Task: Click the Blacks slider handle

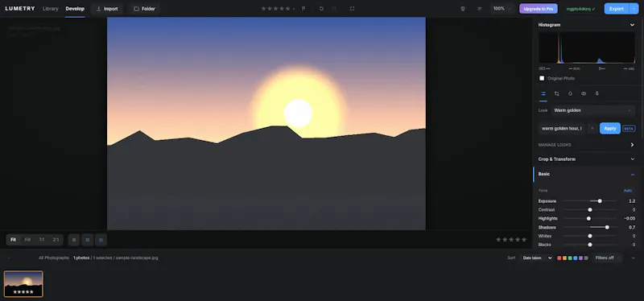Action: click(590, 245)
